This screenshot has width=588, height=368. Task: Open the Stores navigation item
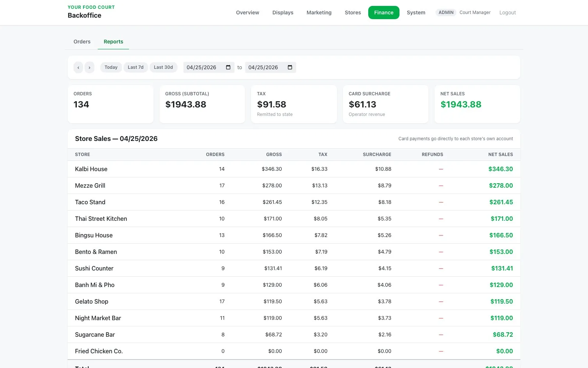pos(353,13)
